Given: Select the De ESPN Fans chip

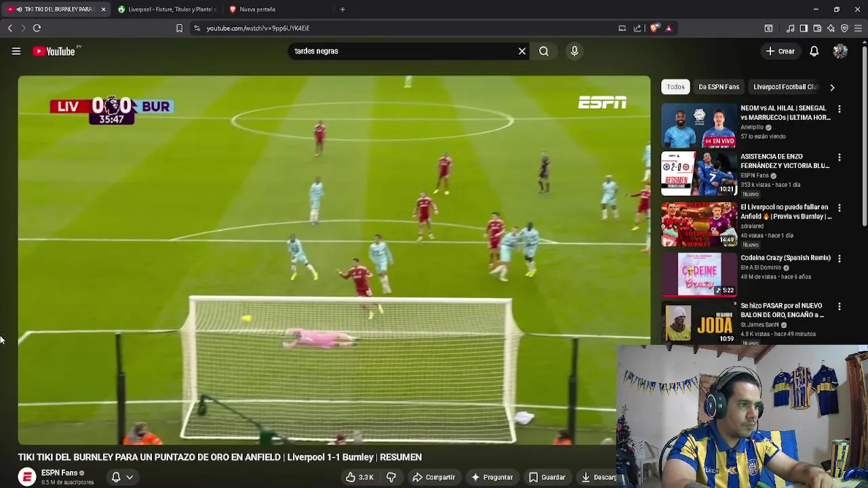Looking at the screenshot, I should pos(719,87).
